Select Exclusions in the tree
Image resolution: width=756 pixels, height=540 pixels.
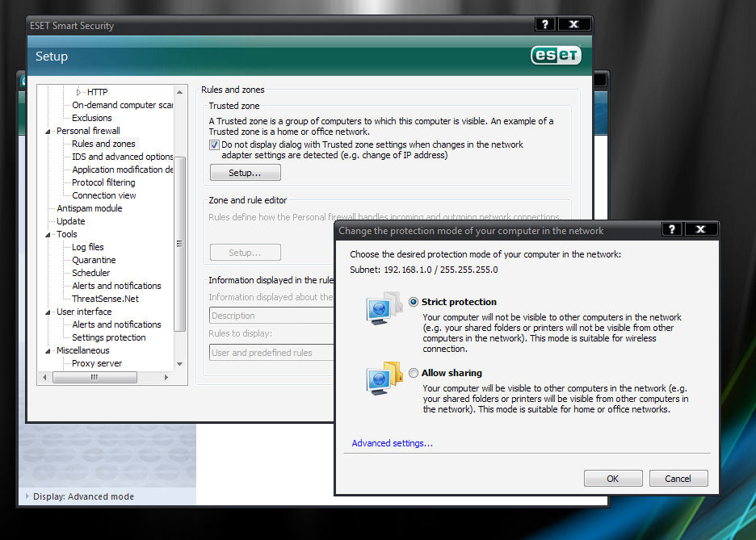91,118
